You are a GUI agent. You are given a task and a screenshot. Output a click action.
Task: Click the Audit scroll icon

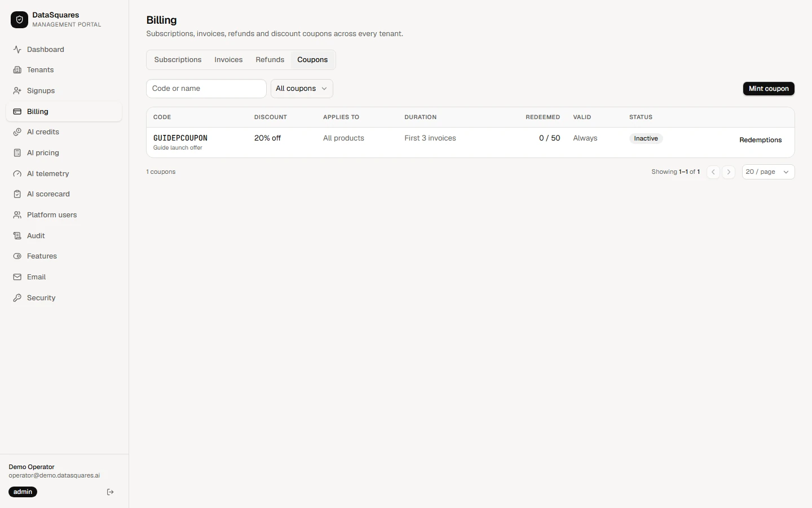(x=17, y=236)
